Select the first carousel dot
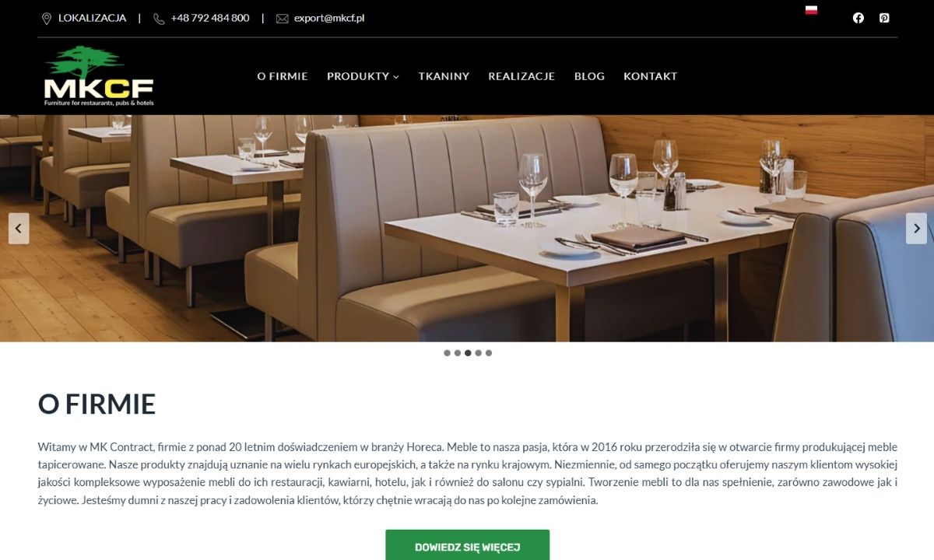The height and width of the screenshot is (560, 934). click(x=447, y=353)
